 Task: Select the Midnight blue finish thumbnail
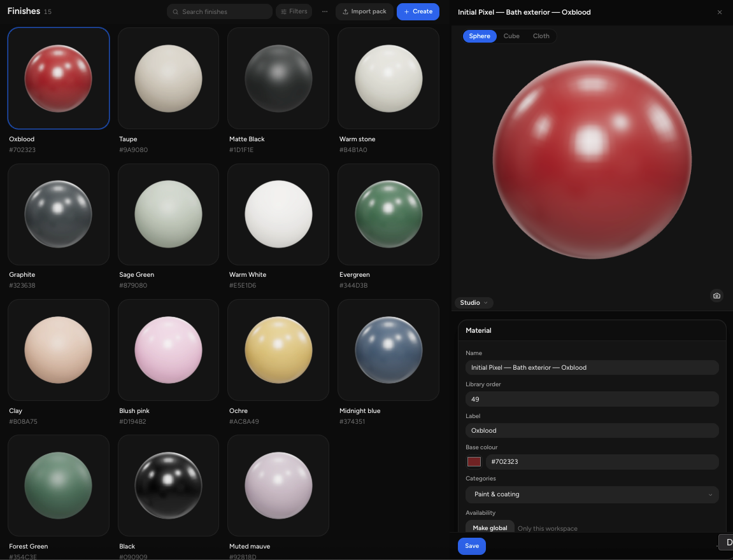pos(388,350)
